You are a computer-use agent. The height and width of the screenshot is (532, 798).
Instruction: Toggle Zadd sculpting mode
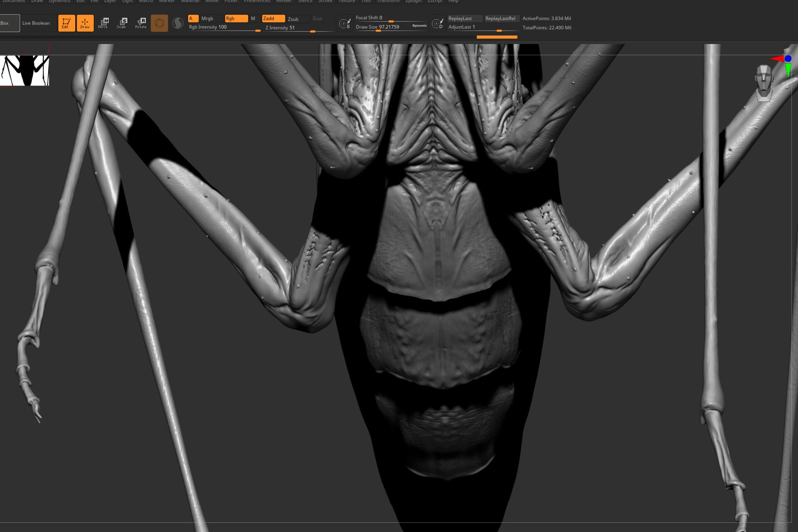click(x=273, y=18)
